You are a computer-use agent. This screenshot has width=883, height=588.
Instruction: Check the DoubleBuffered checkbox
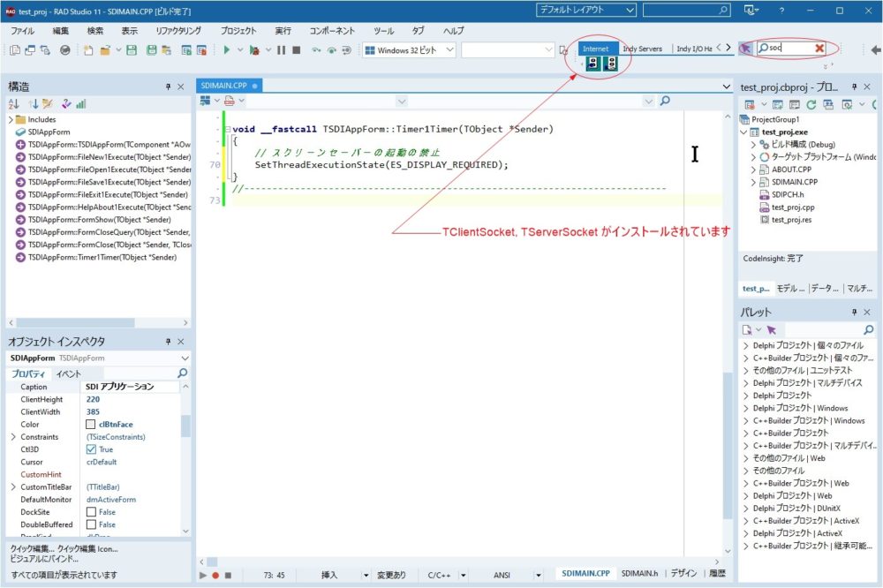[91, 524]
